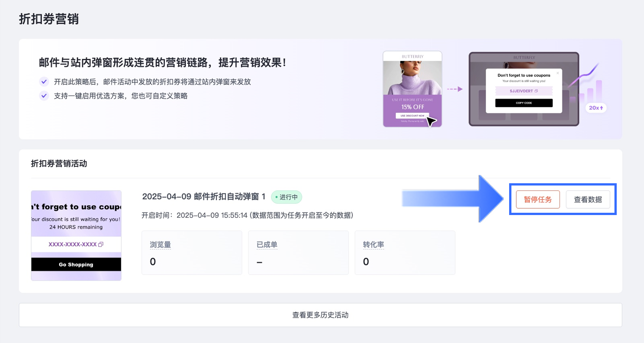Click the checkmark icon beside 开启此策略后
Screen dimensions: 644x343
[44, 82]
